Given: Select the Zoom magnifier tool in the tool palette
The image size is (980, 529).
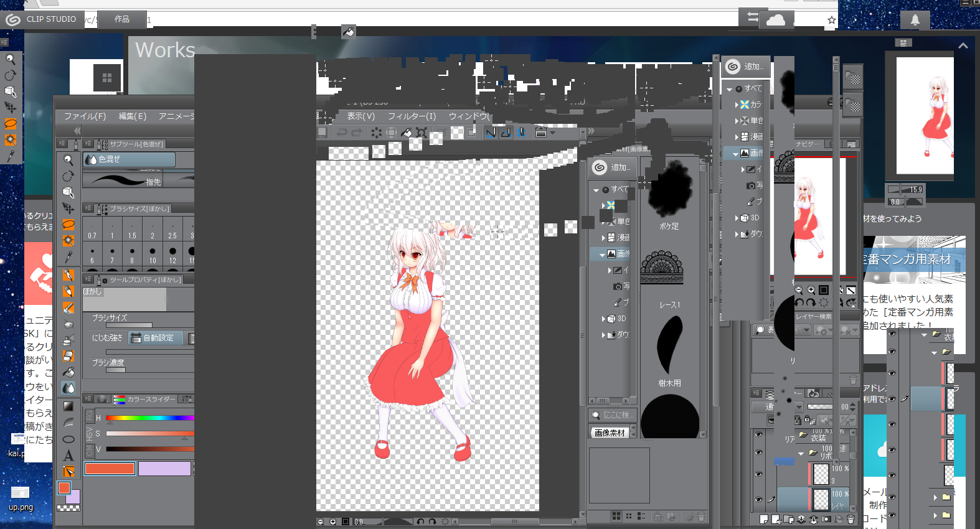Looking at the screenshot, I should [68, 160].
